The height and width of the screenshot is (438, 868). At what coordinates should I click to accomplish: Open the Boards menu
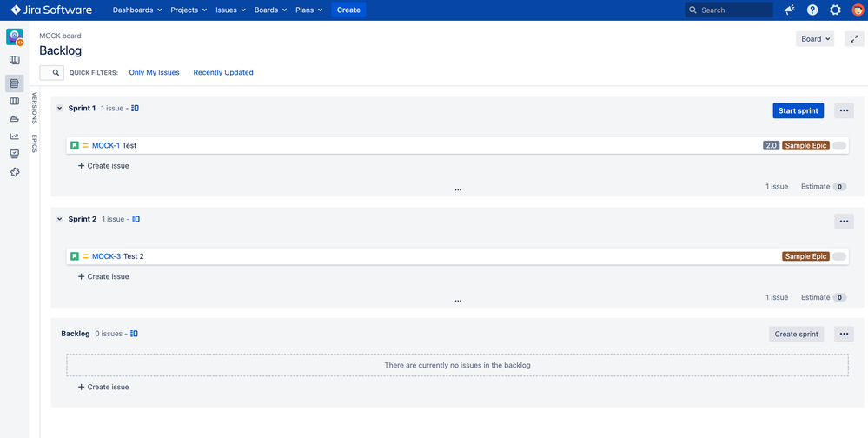click(x=271, y=10)
